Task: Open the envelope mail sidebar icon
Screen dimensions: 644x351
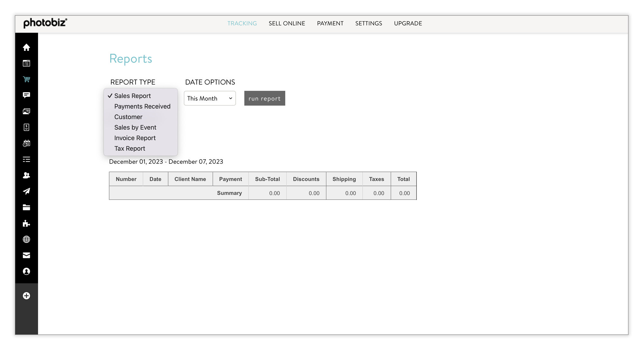Action: point(26,255)
